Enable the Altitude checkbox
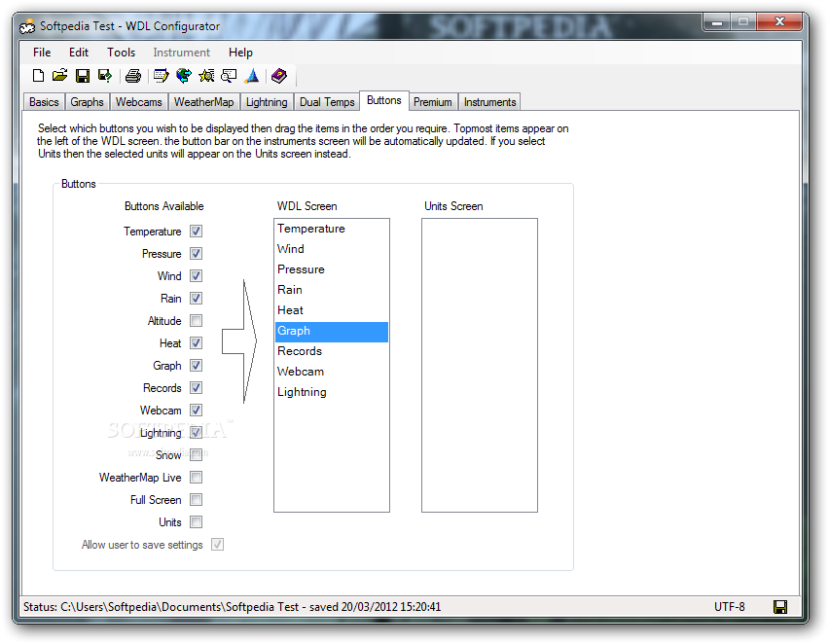The image size is (829, 644). click(x=196, y=320)
